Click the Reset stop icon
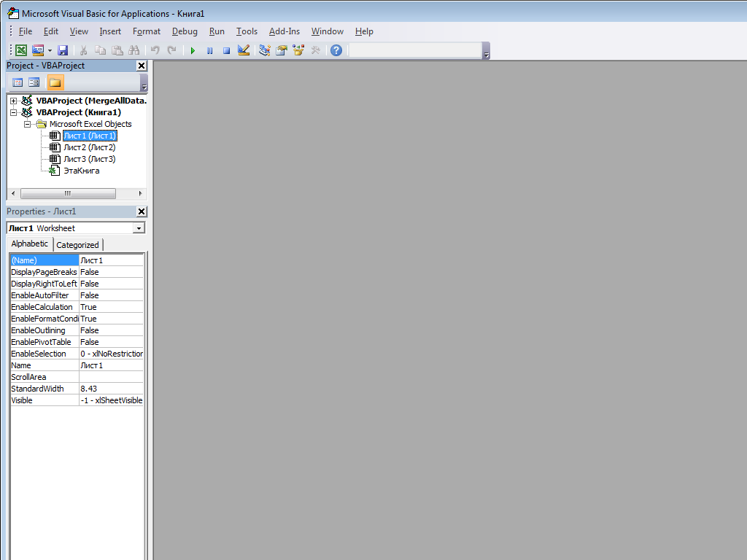747x560 pixels. (x=227, y=50)
